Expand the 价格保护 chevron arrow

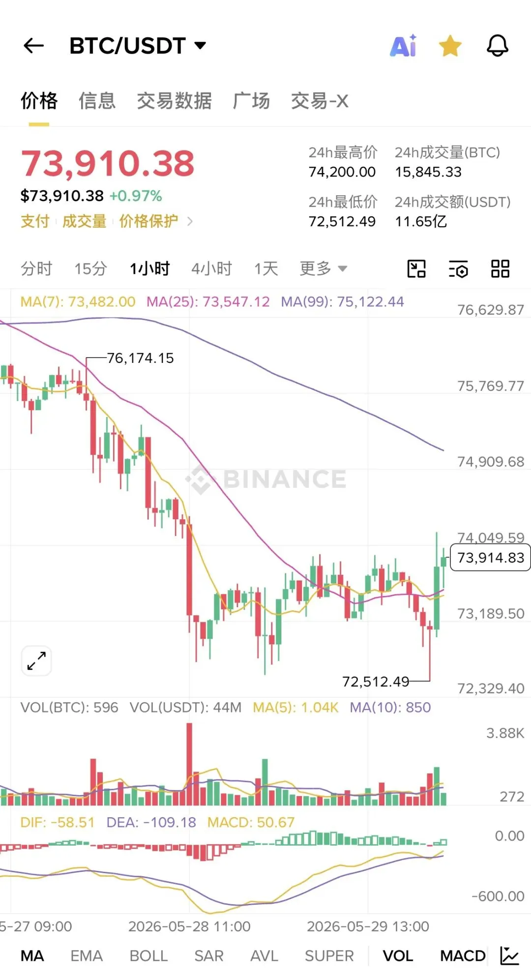[190, 221]
